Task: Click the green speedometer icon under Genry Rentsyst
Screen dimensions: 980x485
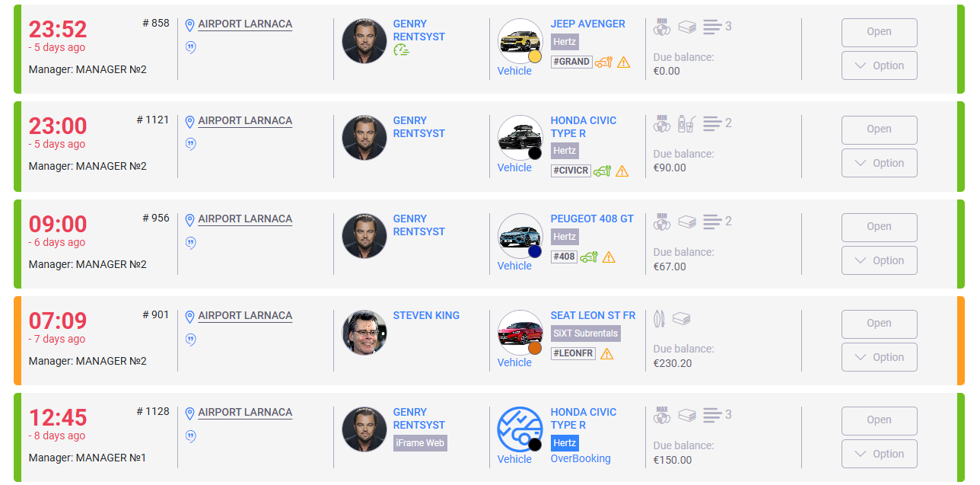Action: (401, 50)
